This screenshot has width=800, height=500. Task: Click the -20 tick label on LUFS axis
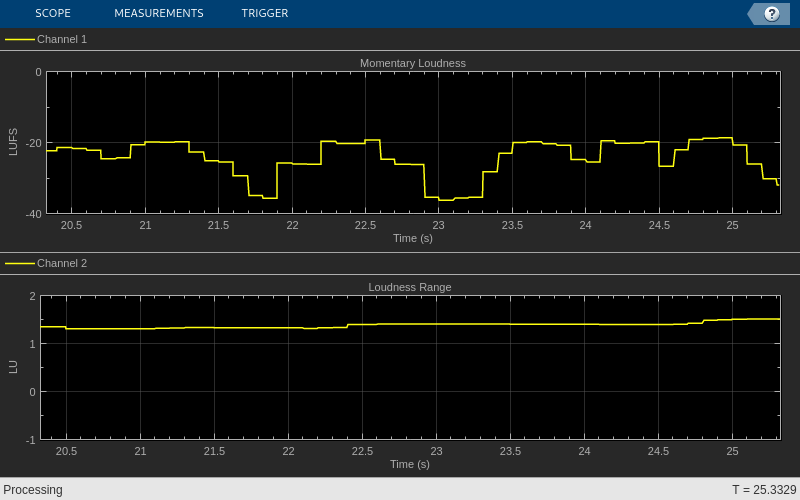[x=34, y=143]
